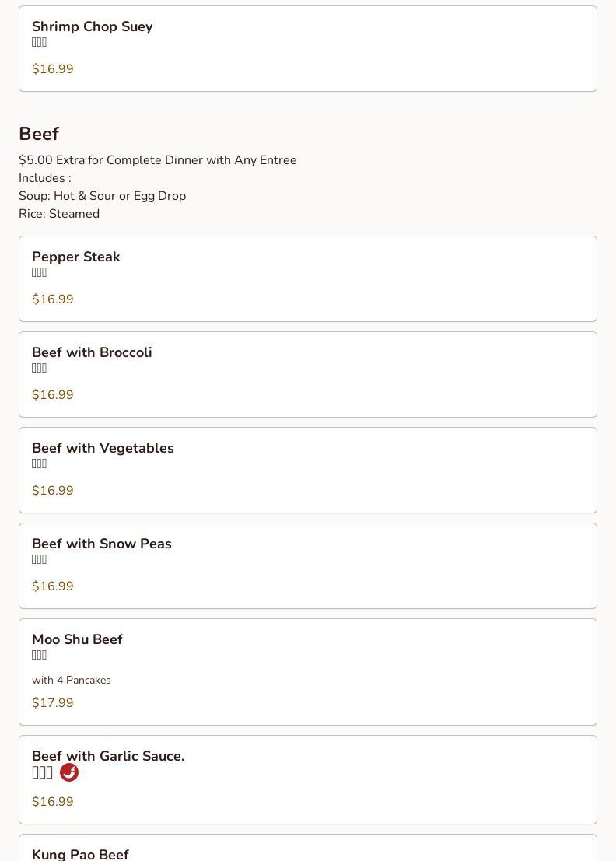Click the spicy chili icon on Garlic Sauce
The height and width of the screenshot is (861, 616).
pos(69,772)
